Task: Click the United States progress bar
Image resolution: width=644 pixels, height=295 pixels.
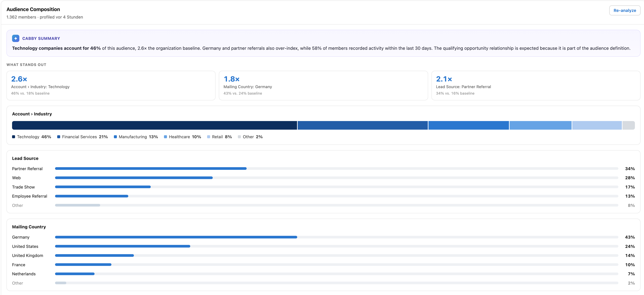Action: (337, 246)
